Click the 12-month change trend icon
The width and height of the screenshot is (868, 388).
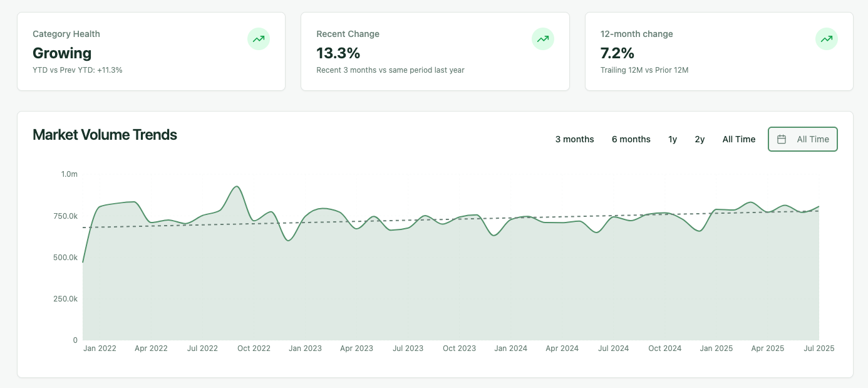pos(827,39)
